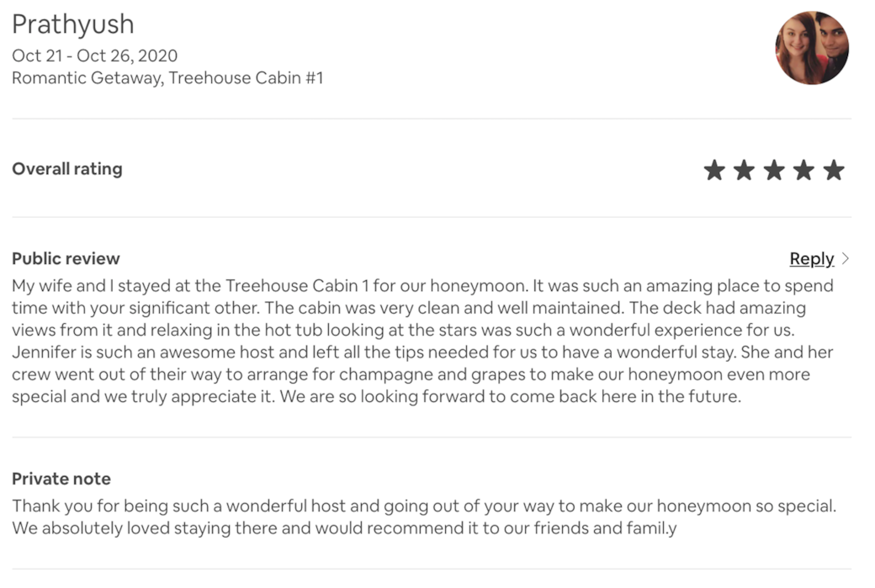Open the guest profile photo
Image resolution: width=875 pixels, height=588 pixels.
[x=811, y=48]
